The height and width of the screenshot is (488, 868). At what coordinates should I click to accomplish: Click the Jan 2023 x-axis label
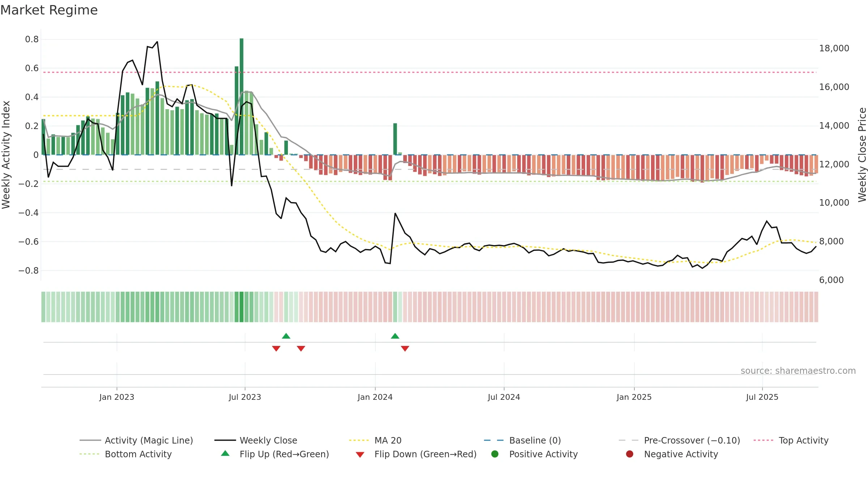coord(117,397)
